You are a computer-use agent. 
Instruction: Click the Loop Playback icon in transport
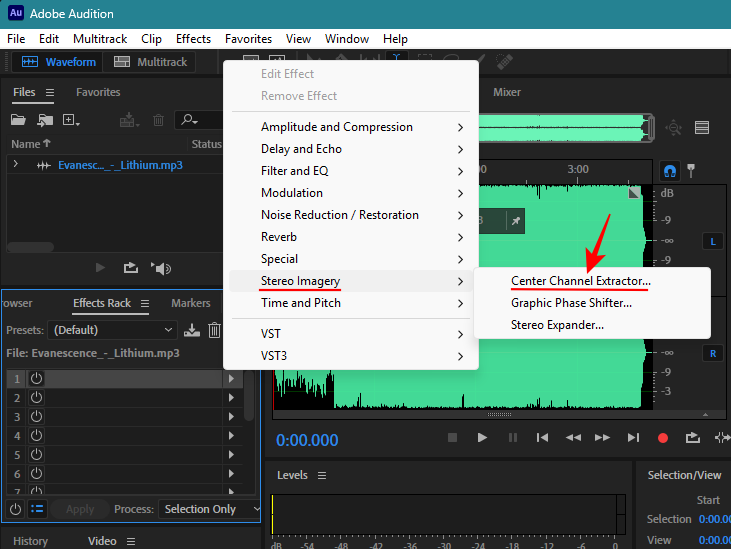(x=692, y=438)
